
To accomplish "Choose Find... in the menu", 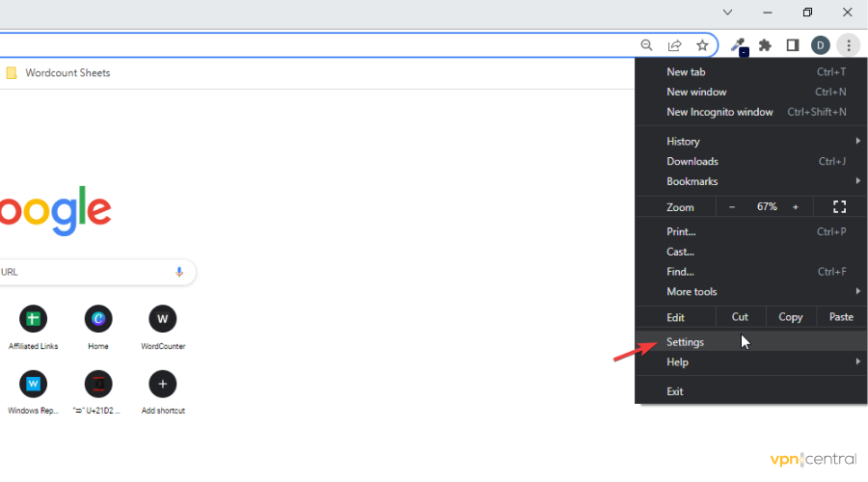I will [x=750, y=272].
